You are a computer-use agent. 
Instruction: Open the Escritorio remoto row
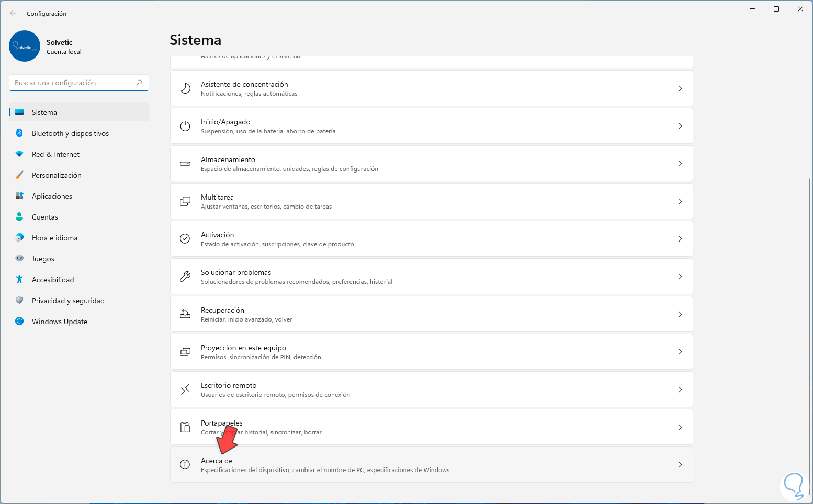click(x=431, y=390)
